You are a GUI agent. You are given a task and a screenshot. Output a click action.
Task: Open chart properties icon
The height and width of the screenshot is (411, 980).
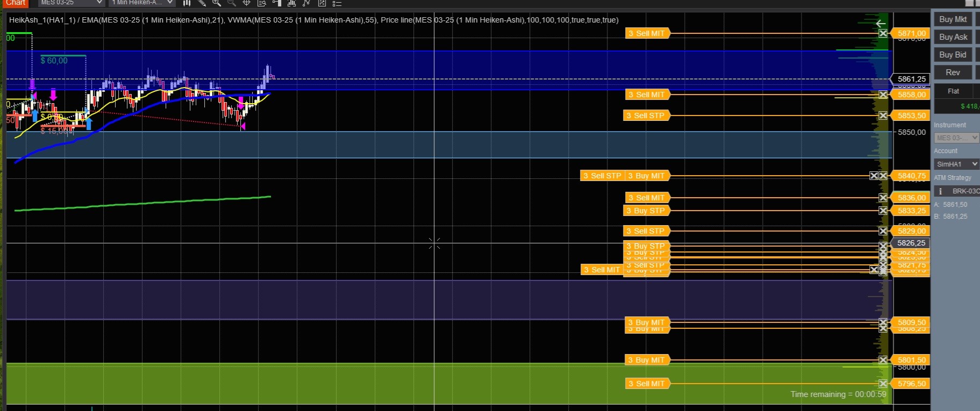322,3
